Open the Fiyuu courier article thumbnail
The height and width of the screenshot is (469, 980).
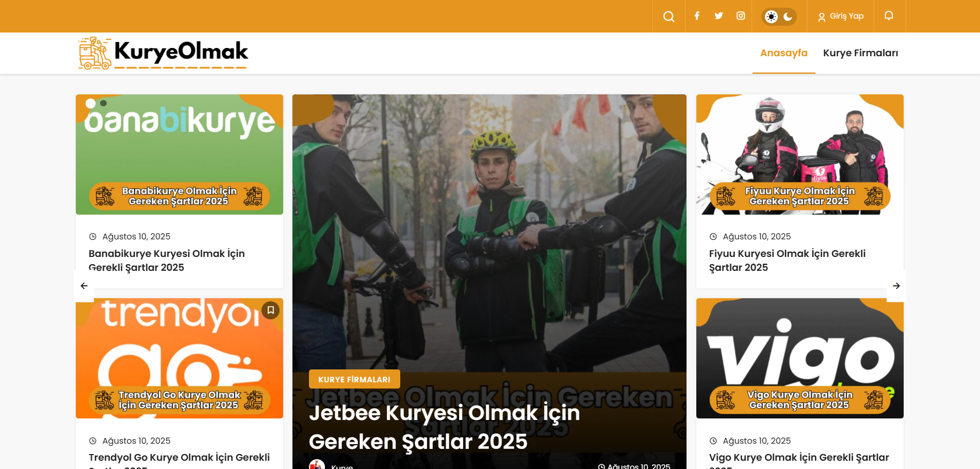tap(799, 154)
